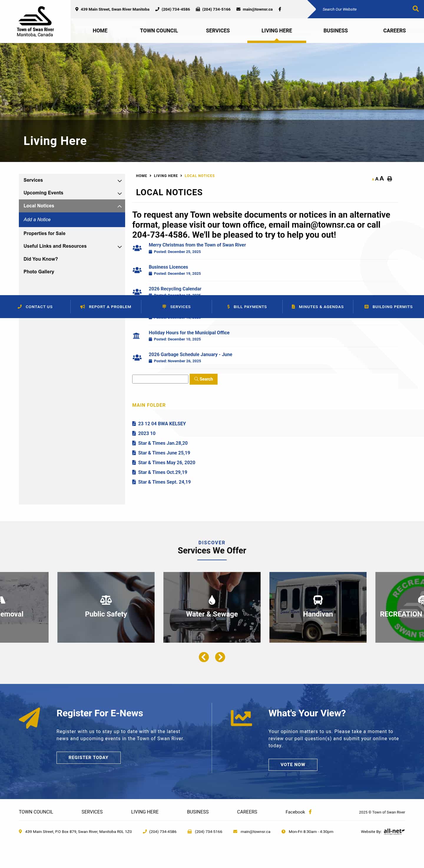Click the scales icon on Public Safety
Screen dimensions: 424x868
click(x=106, y=600)
